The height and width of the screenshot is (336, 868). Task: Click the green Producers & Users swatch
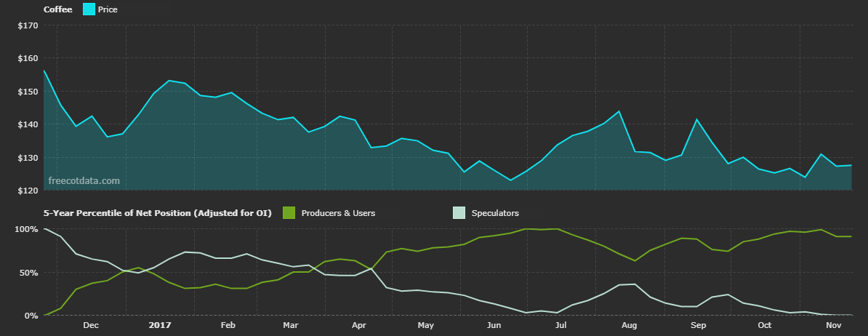coord(288,213)
